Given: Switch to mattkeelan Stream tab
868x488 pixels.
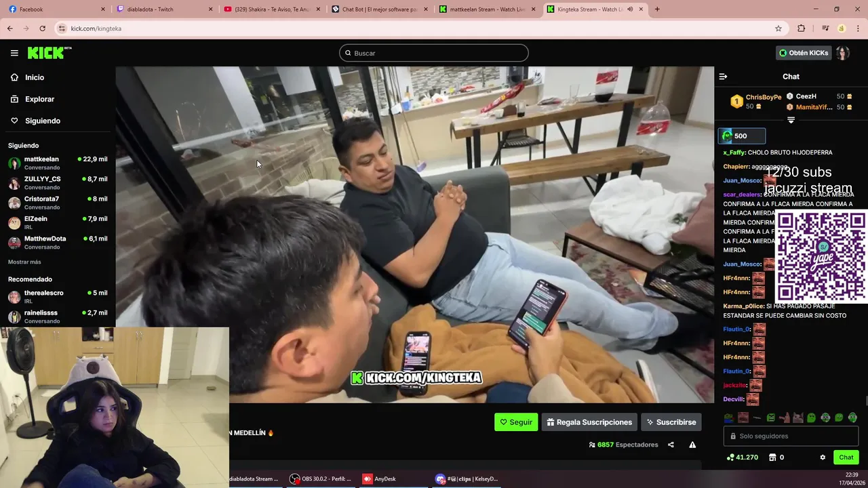Looking at the screenshot, I should (488, 9).
